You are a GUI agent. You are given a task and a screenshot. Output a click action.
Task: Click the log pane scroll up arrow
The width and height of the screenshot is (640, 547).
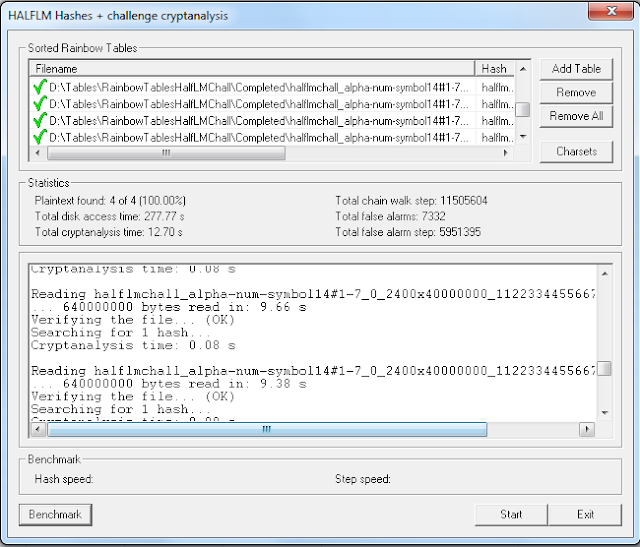605,274
